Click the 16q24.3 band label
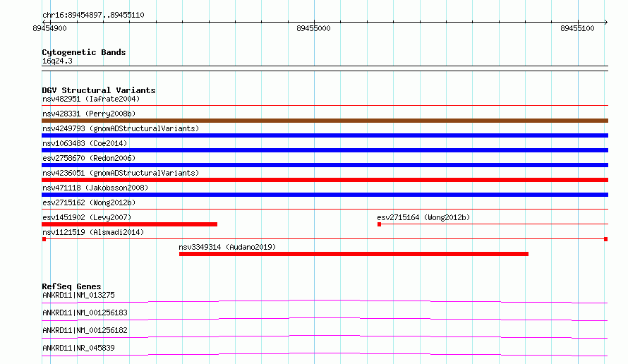 pos(57,61)
